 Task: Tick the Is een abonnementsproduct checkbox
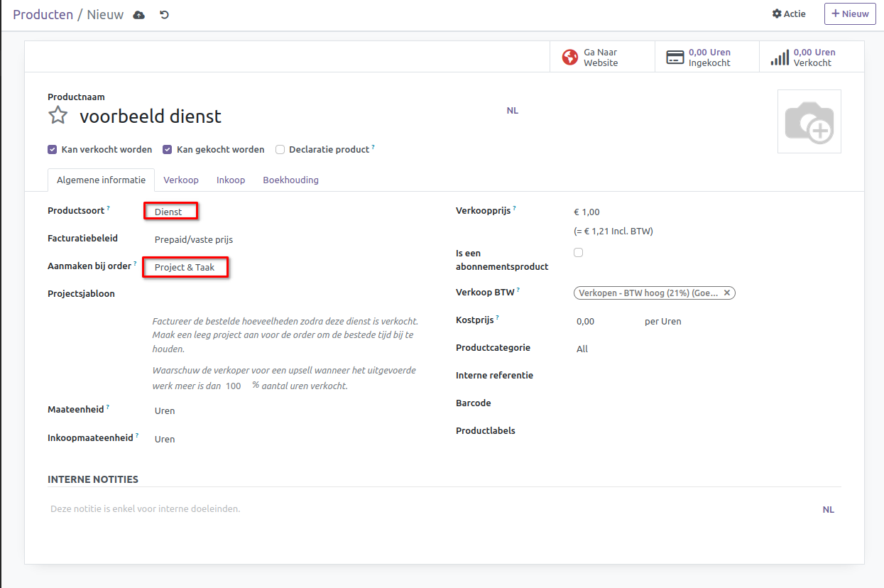click(x=578, y=253)
